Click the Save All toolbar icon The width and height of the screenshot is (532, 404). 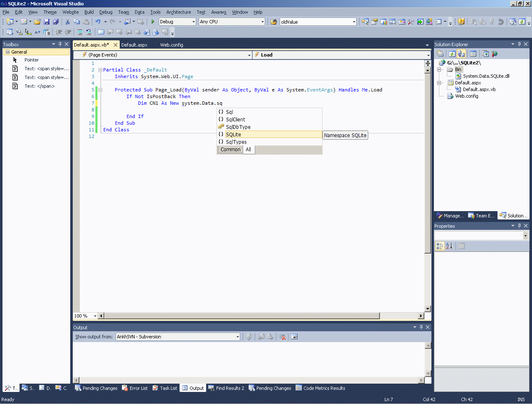(56, 22)
